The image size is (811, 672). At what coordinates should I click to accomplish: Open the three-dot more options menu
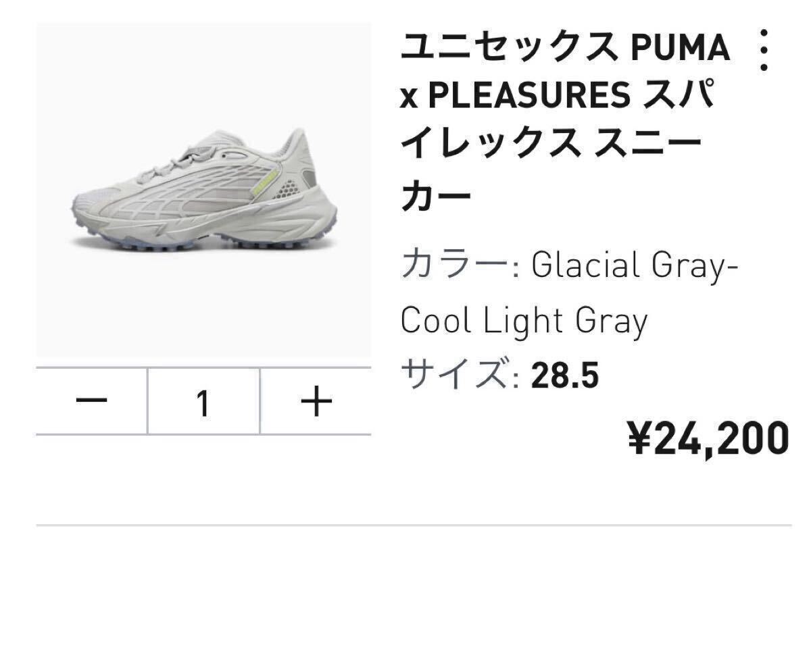(764, 49)
